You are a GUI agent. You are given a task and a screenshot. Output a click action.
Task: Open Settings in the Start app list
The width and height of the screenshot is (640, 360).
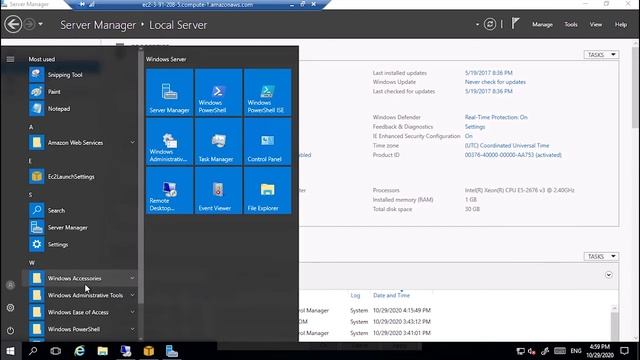tap(80, 244)
